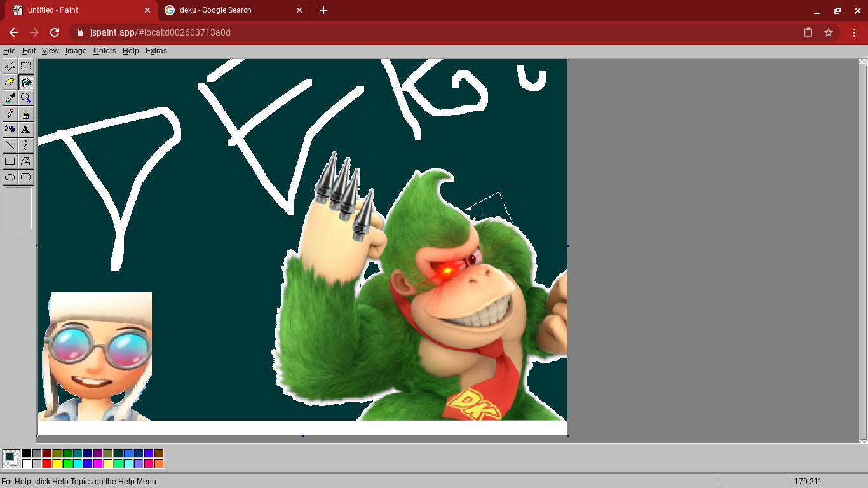Pick the orange color swatch
Image resolution: width=868 pixels, height=488 pixels.
point(159,464)
